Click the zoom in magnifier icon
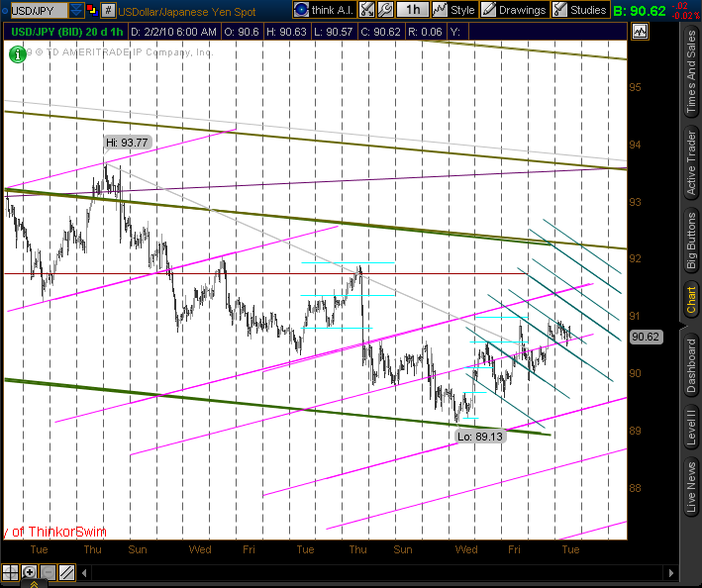This screenshot has height=588, width=702. pos(29,572)
